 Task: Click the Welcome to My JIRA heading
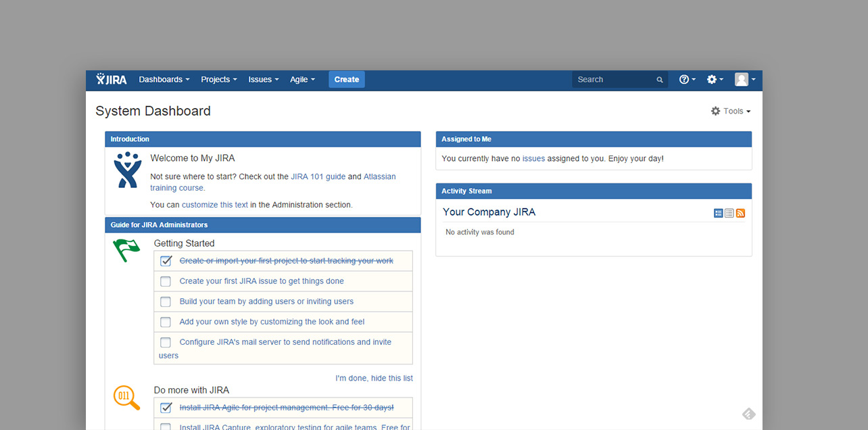click(x=193, y=158)
